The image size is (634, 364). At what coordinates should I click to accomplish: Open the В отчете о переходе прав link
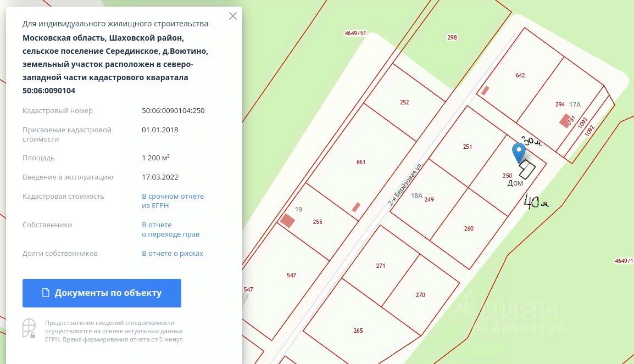tap(171, 229)
